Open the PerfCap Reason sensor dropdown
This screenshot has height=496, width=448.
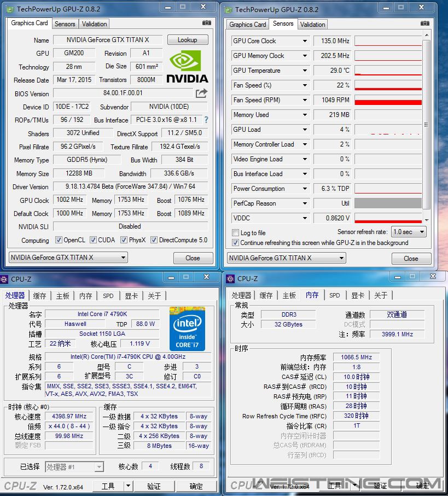(x=305, y=203)
